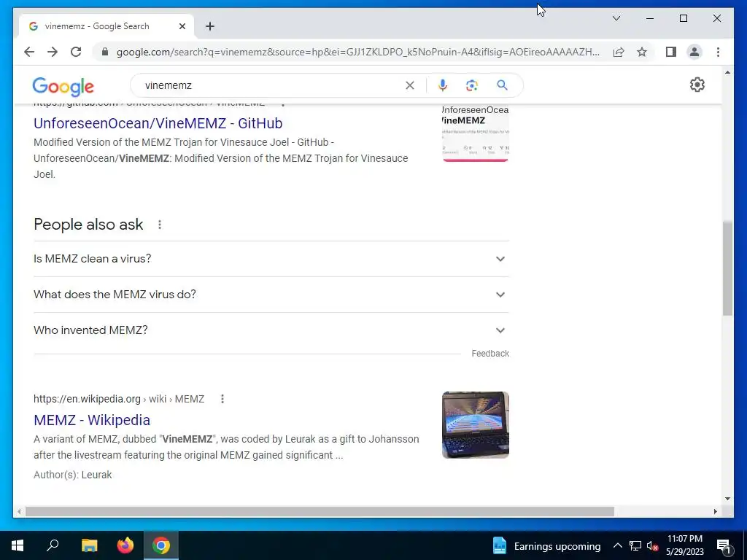Expand "What does the MEMZ virus do?"

pyautogui.click(x=271, y=295)
